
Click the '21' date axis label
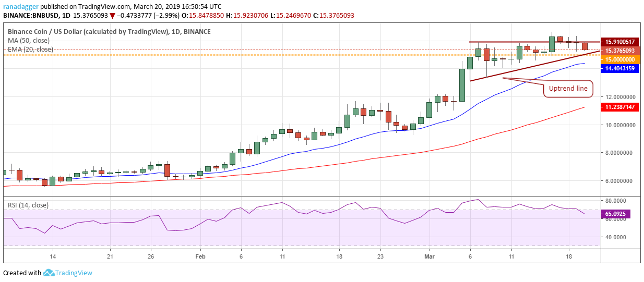pyautogui.click(x=110, y=257)
